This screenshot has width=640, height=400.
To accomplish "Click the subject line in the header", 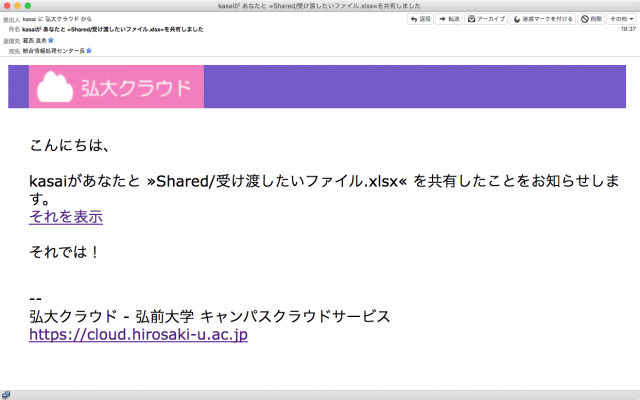I will pyautogui.click(x=113, y=29).
